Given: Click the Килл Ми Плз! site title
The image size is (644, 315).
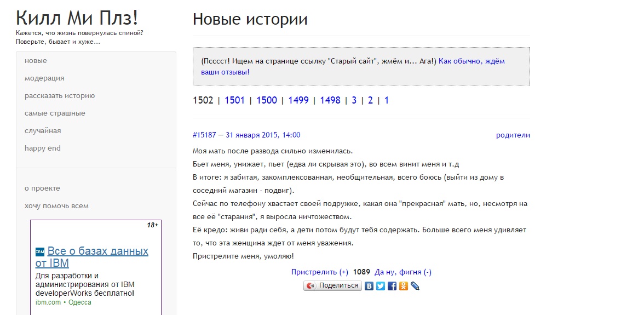Looking at the screenshot, I should click(77, 18).
